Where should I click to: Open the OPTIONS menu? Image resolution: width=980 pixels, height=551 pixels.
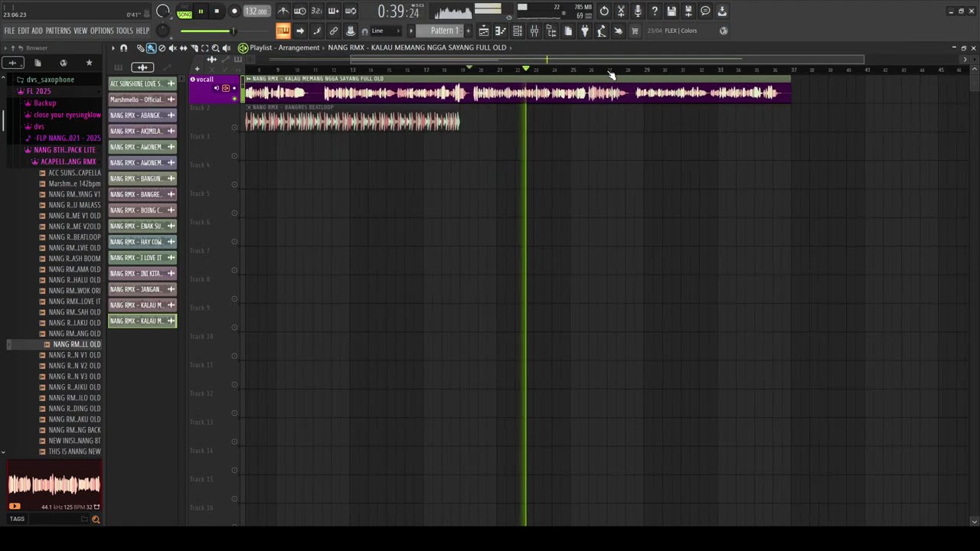tap(102, 31)
